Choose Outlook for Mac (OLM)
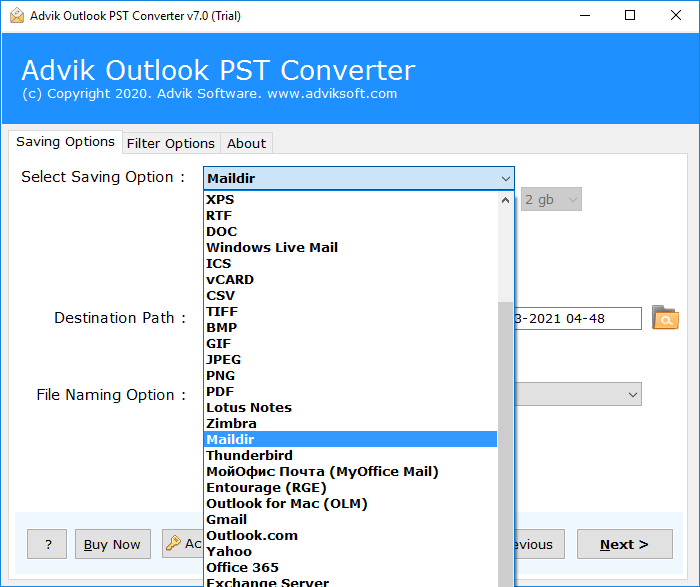Image resolution: width=700 pixels, height=587 pixels. pos(350,504)
